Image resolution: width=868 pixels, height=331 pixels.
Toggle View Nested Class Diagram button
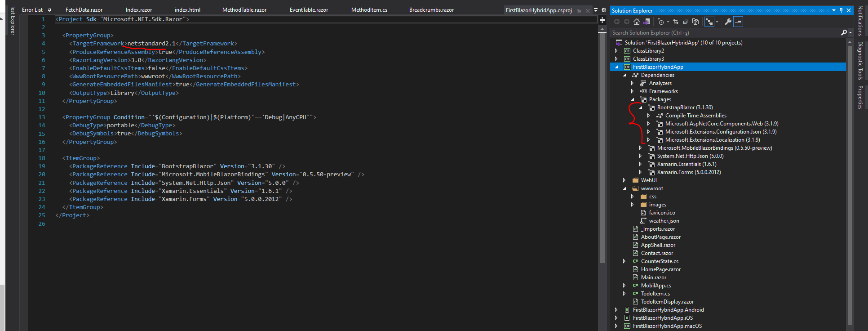[709, 22]
